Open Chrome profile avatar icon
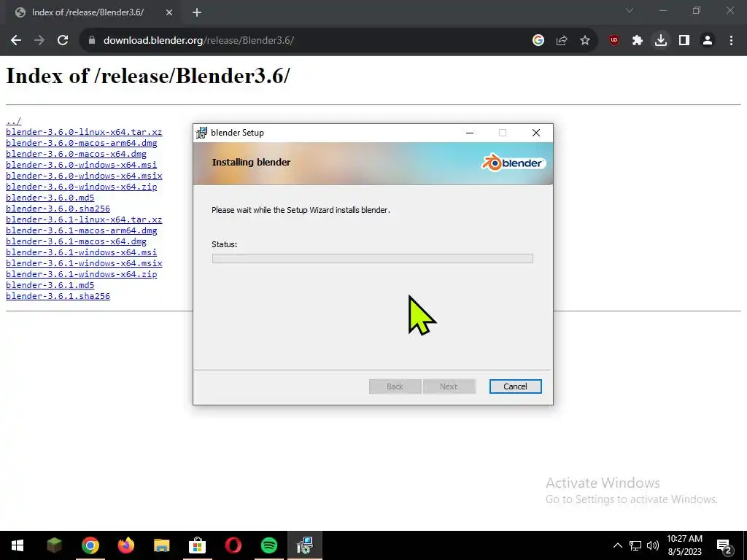Screen dimensions: 747x560 pos(708,41)
